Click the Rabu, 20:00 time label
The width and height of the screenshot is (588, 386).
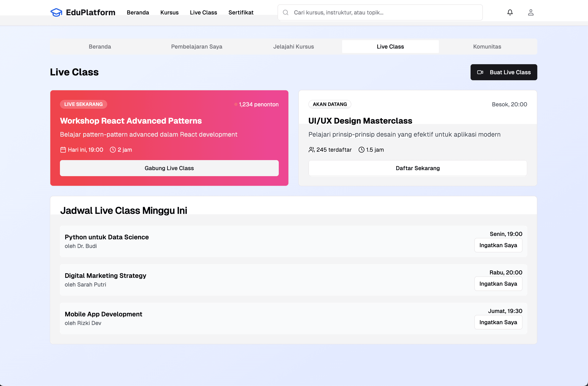pos(506,272)
